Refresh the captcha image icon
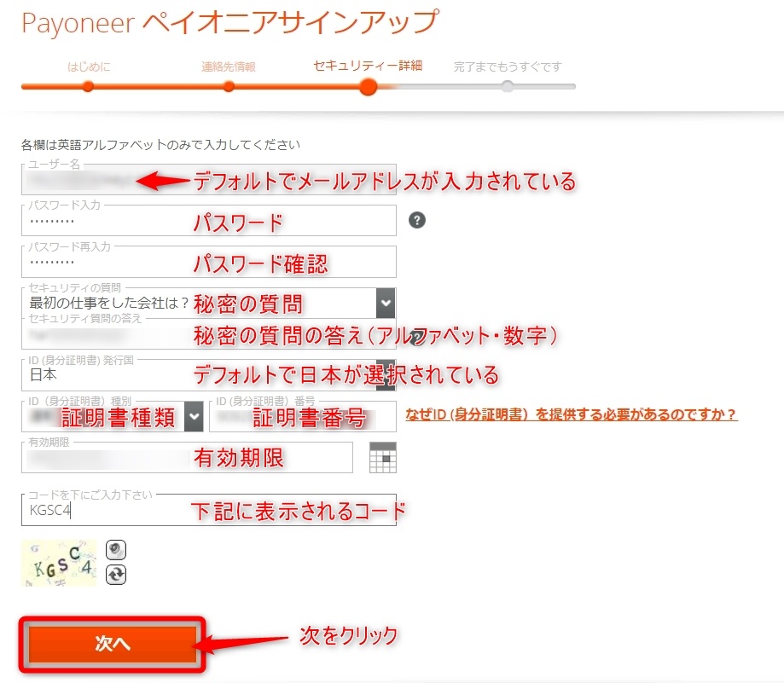This screenshot has height=683, width=784. pyautogui.click(x=116, y=575)
